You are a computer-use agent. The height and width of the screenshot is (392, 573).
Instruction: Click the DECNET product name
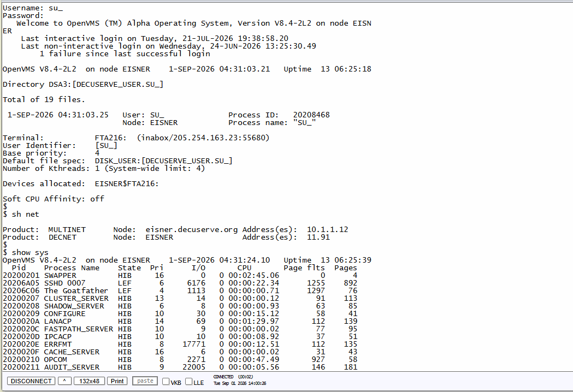click(62, 237)
